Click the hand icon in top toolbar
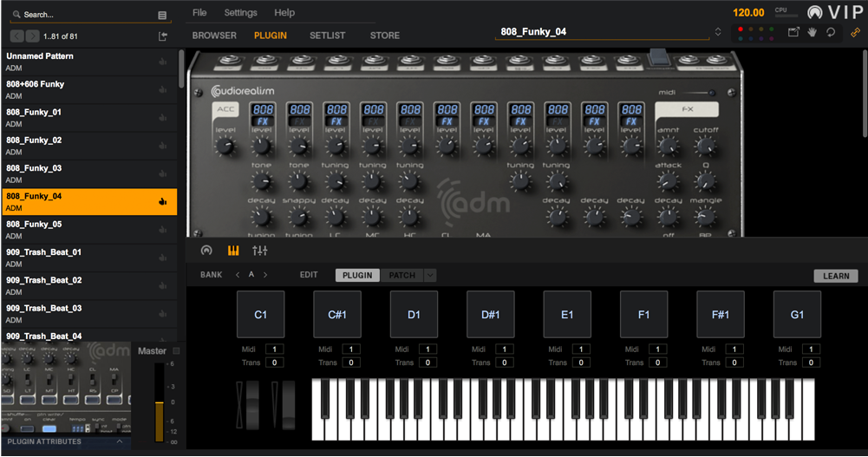Screen dimensions: 868x457 click(x=813, y=32)
